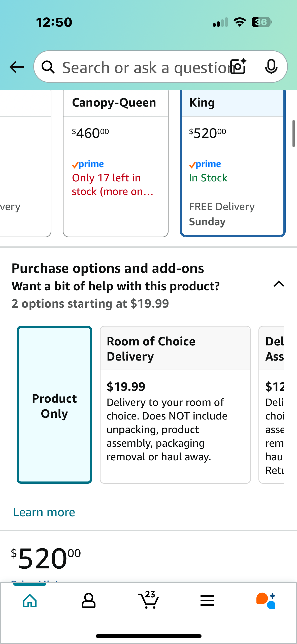Screen dimensions: 297x644
Task: Choose the Product Only option
Action: click(x=54, y=405)
